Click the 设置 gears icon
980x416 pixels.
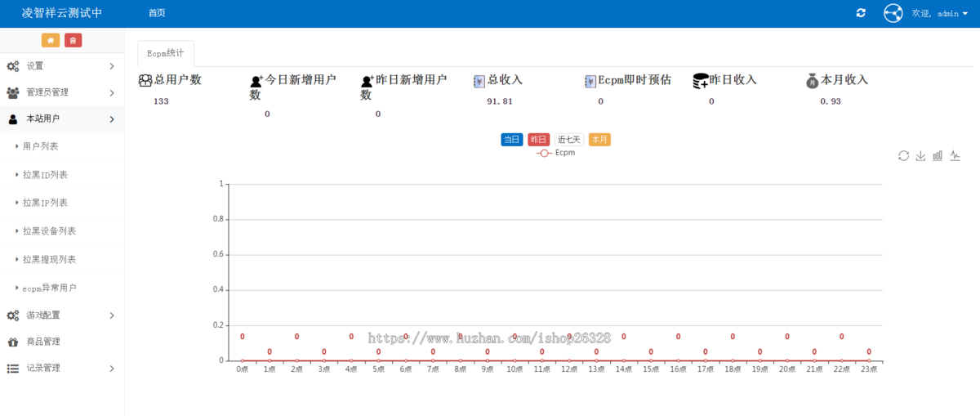[13, 66]
